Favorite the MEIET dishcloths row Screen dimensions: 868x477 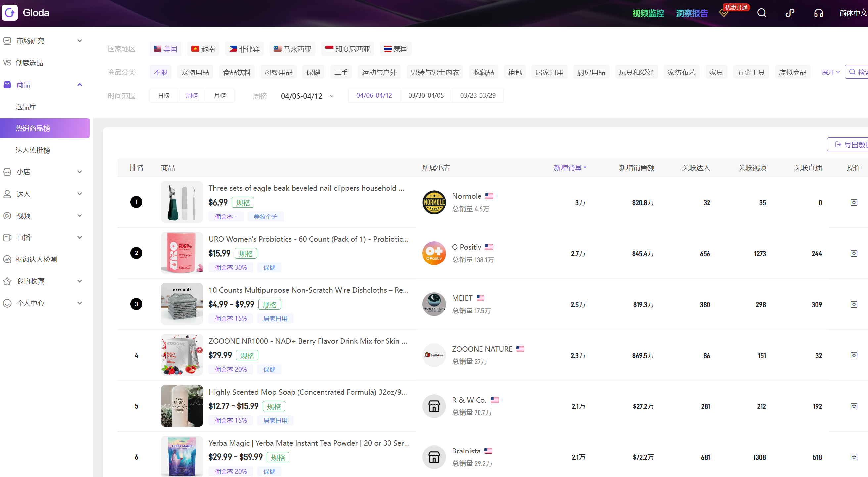pyautogui.click(x=854, y=304)
